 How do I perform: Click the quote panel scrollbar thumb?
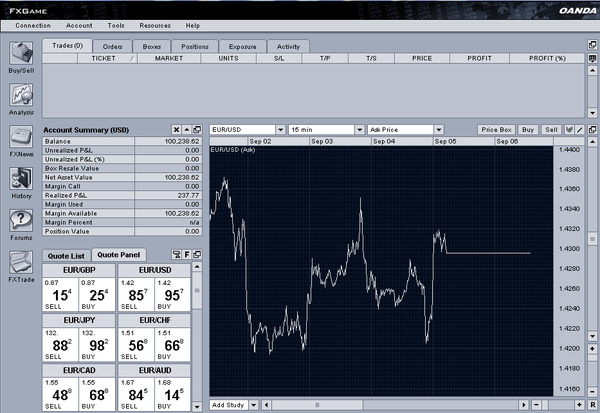point(197,290)
